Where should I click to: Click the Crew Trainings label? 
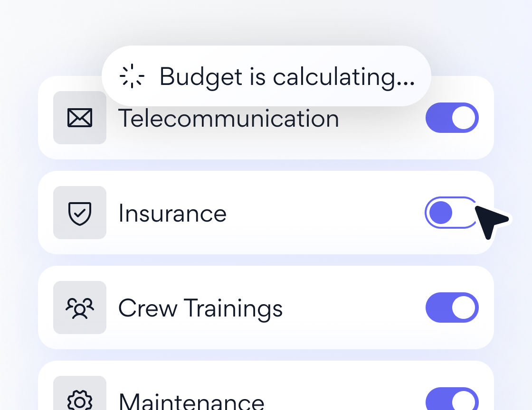tap(200, 308)
